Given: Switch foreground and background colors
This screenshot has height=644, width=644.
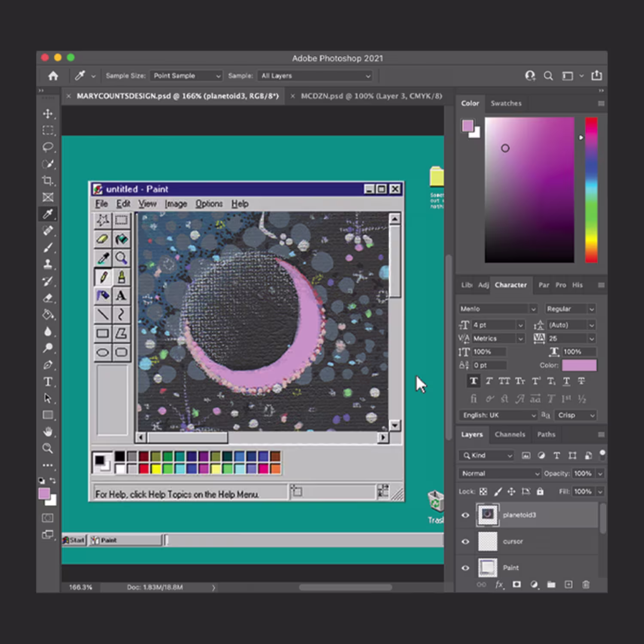Looking at the screenshot, I should pyautogui.click(x=53, y=481).
